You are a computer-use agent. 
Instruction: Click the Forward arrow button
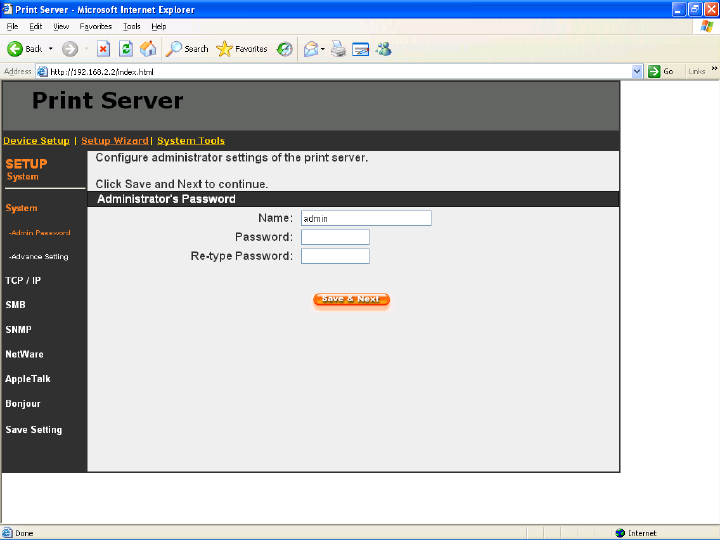click(70, 49)
